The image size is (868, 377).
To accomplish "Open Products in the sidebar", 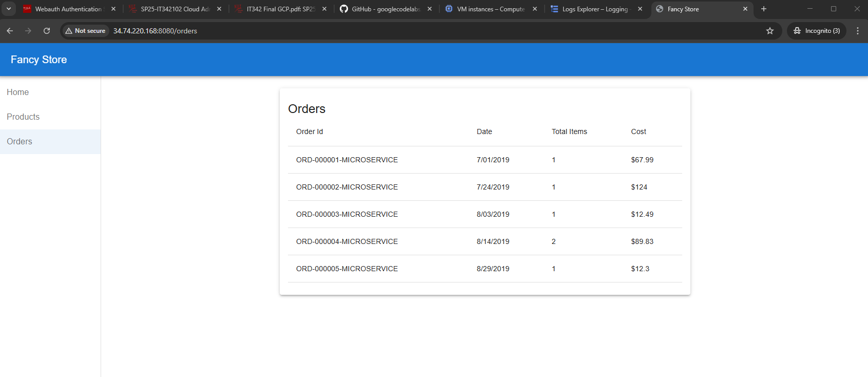I will (x=23, y=117).
